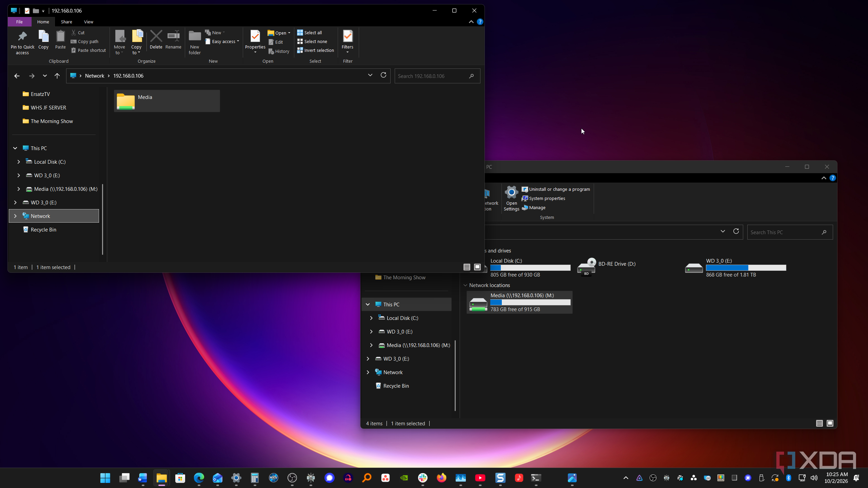868x488 pixels.
Task: Click the Paste ribbon icon
Action: pyautogui.click(x=60, y=37)
